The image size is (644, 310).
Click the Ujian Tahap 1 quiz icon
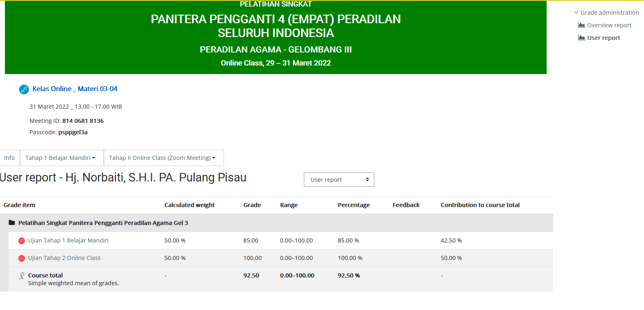[22, 241]
